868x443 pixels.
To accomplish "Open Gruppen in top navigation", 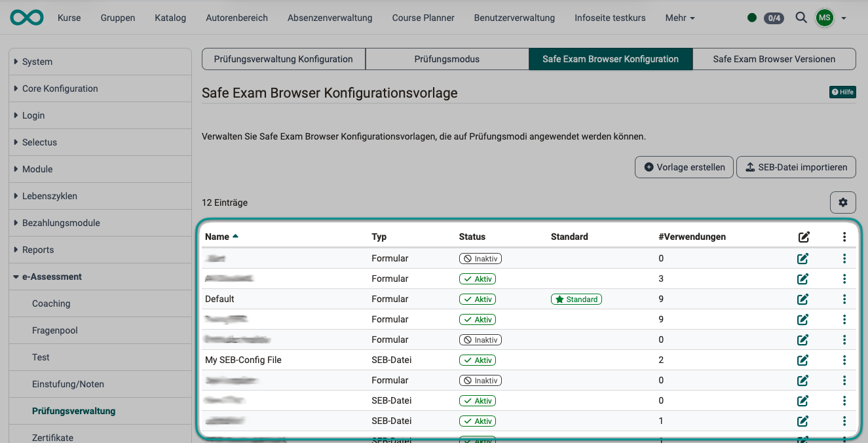I will [x=118, y=18].
